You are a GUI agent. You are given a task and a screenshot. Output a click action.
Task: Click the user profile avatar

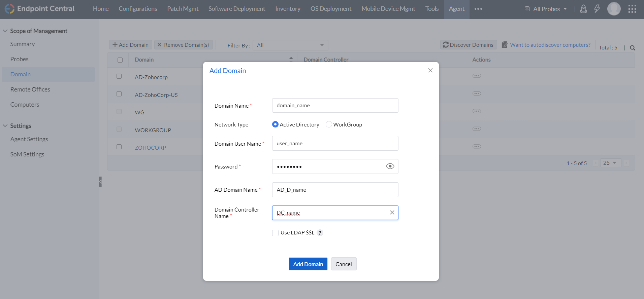pyautogui.click(x=614, y=9)
